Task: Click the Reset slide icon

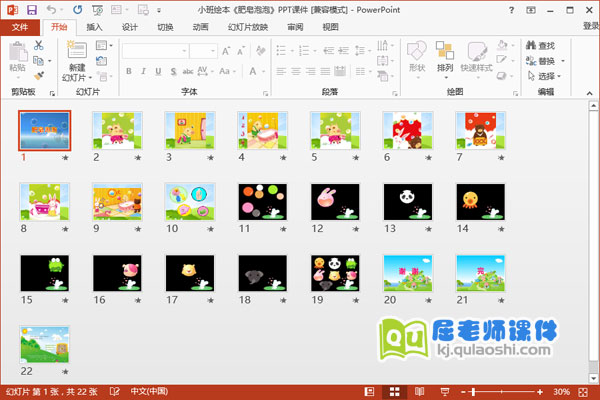Action: click(101, 60)
